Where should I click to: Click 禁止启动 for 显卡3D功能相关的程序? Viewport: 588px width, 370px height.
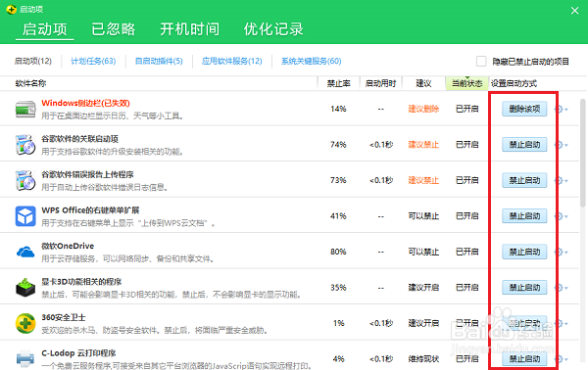coord(524,288)
